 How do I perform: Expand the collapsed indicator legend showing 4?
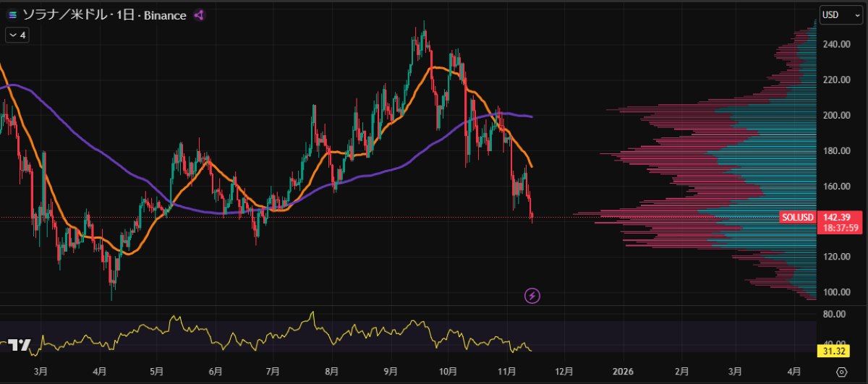point(17,34)
